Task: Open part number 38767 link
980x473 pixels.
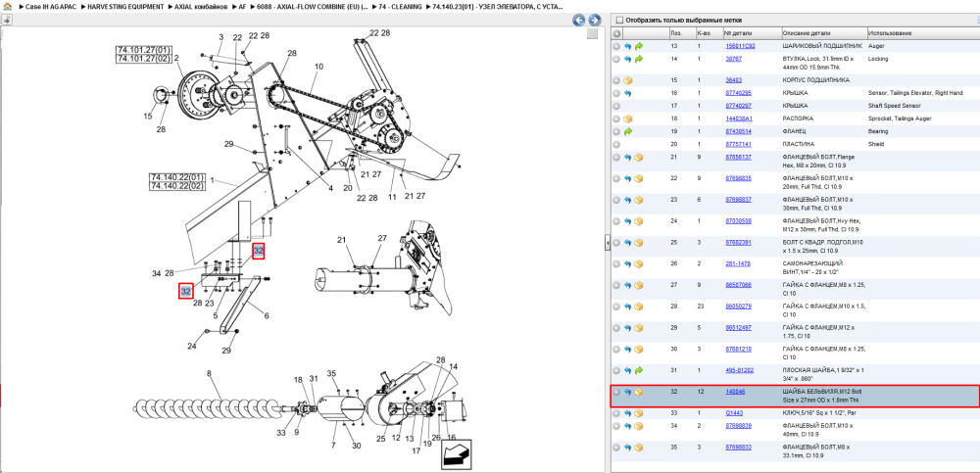Action: point(733,59)
